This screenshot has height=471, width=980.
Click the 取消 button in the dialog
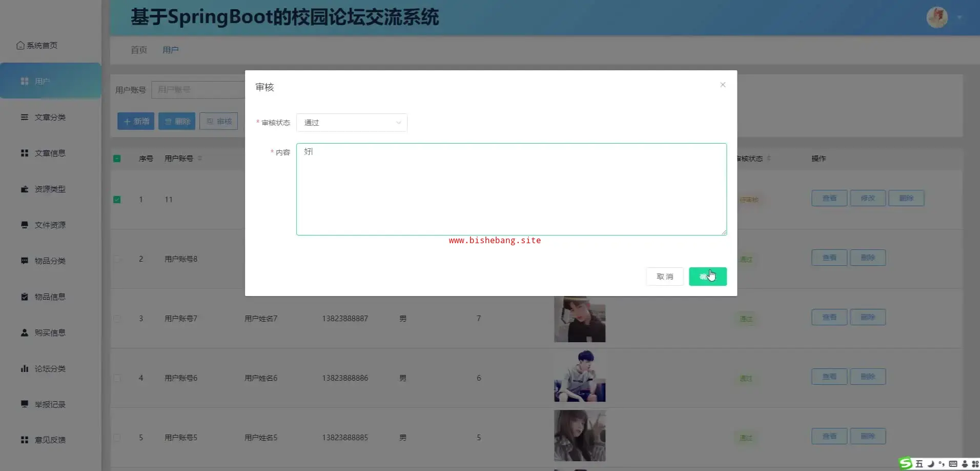coord(665,277)
